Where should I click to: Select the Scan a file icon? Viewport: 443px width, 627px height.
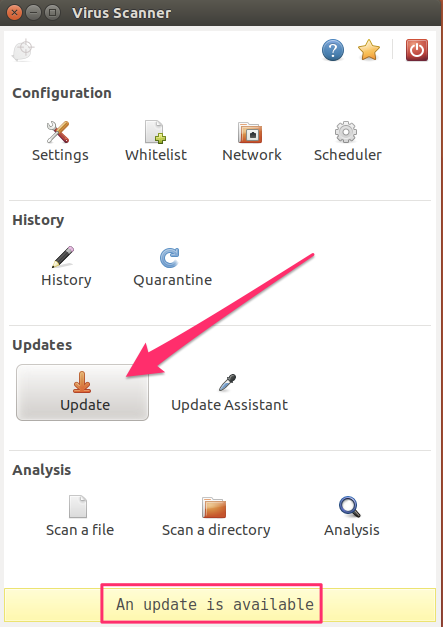click(x=78, y=507)
